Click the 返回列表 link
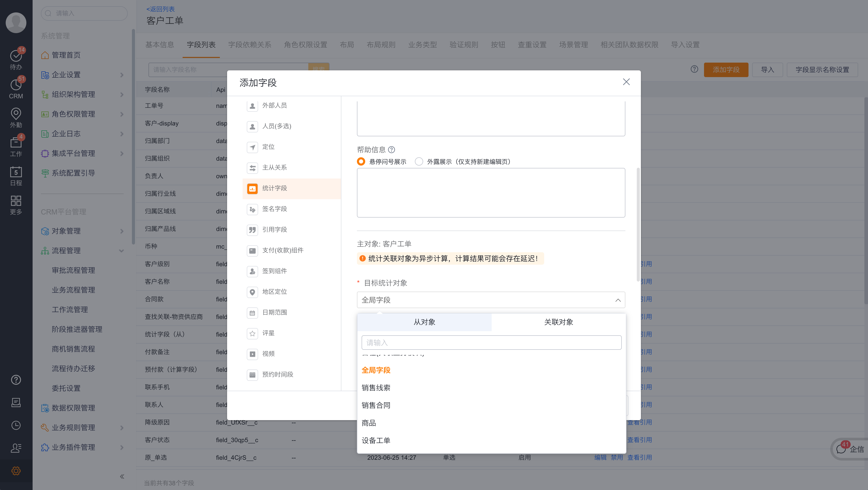Screen dimensions: 868x490 [x=160, y=9]
